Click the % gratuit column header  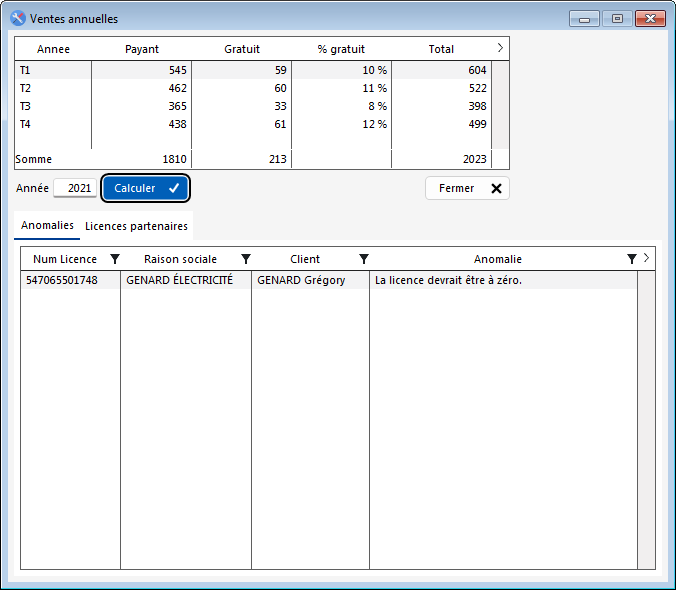(x=341, y=49)
